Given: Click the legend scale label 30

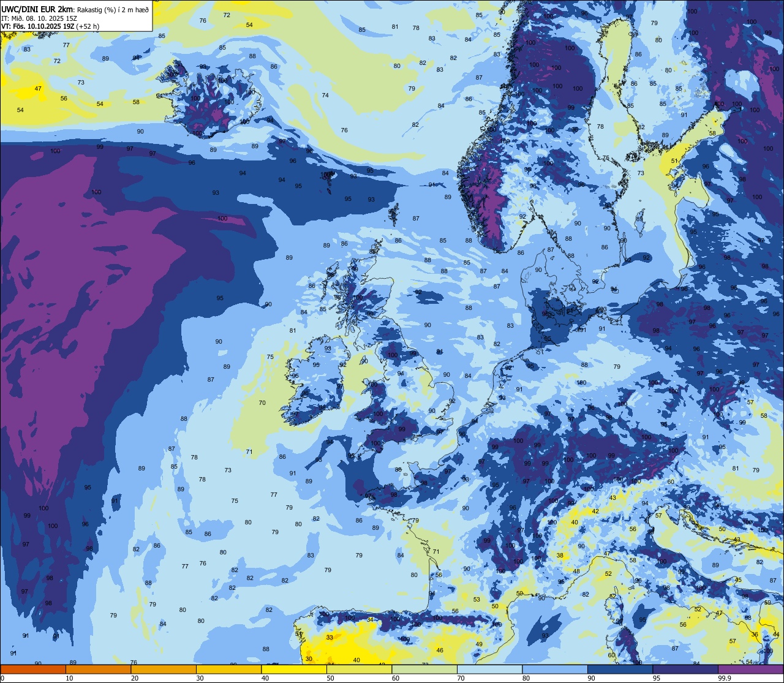Looking at the screenshot, I should point(200,678).
